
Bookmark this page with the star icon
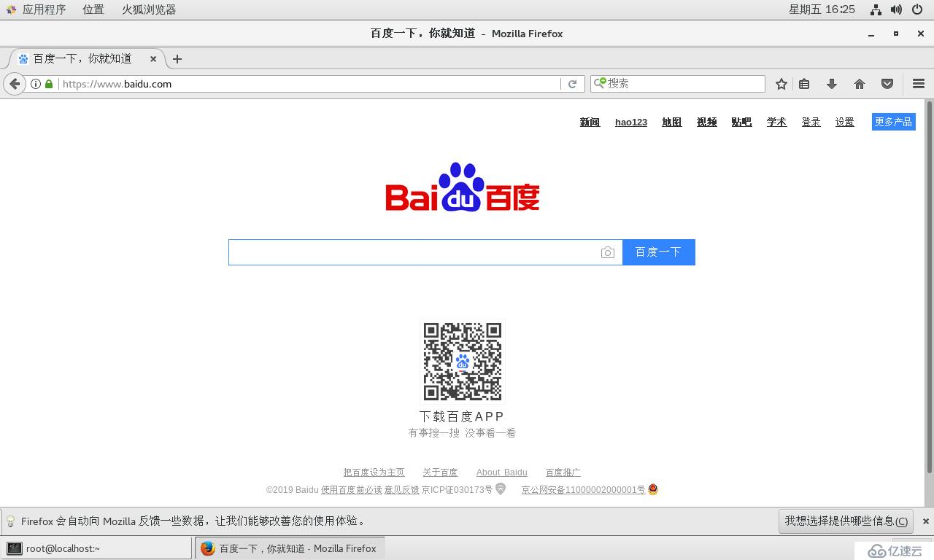point(781,84)
